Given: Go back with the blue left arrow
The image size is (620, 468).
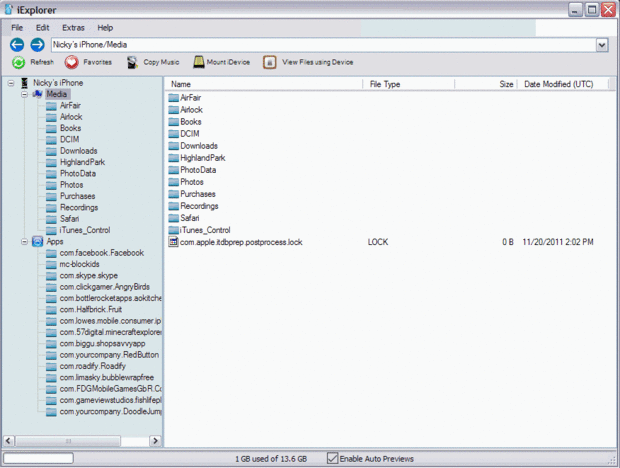Looking at the screenshot, I should pyautogui.click(x=17, y=45).
